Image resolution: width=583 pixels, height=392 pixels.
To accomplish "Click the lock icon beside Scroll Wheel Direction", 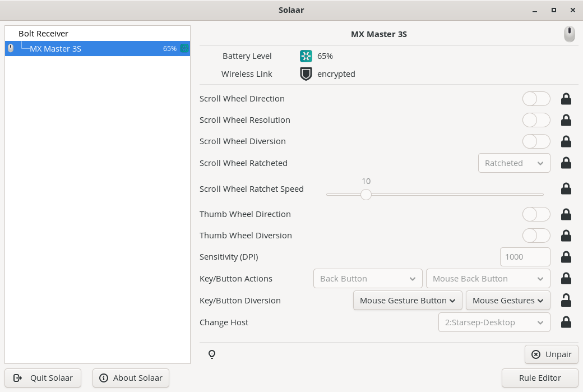I will (566, 99).
